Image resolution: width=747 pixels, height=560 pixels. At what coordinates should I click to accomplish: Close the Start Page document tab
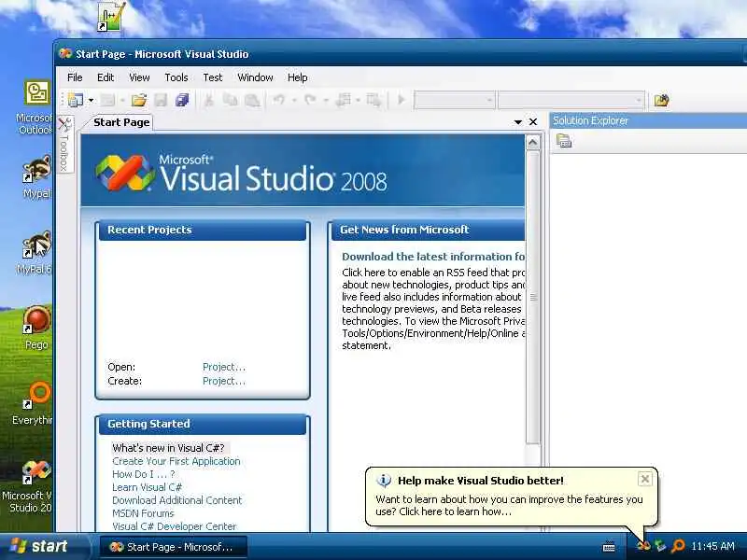click(533, 122)
